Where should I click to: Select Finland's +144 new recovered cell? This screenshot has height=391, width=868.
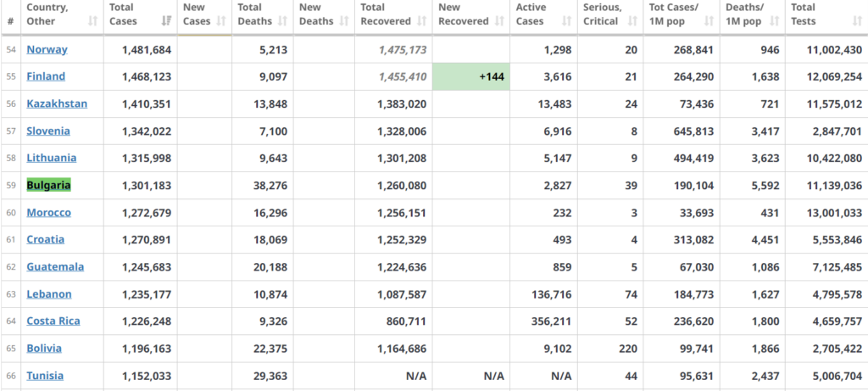tap(471, 76)
